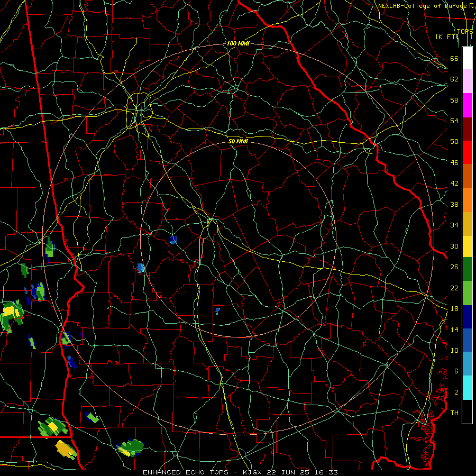Pick the bright orange legend swatch
476x476 pixels.
coord(467,199)
